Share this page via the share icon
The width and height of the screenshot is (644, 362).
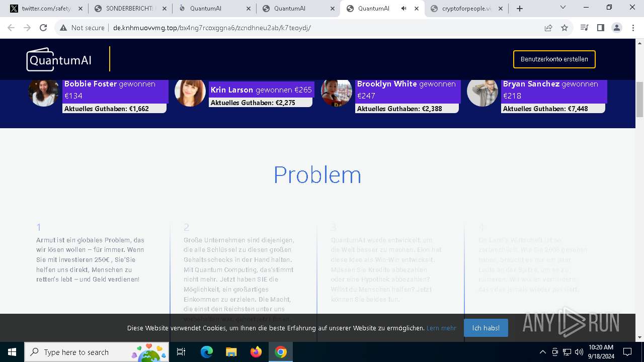548,28
